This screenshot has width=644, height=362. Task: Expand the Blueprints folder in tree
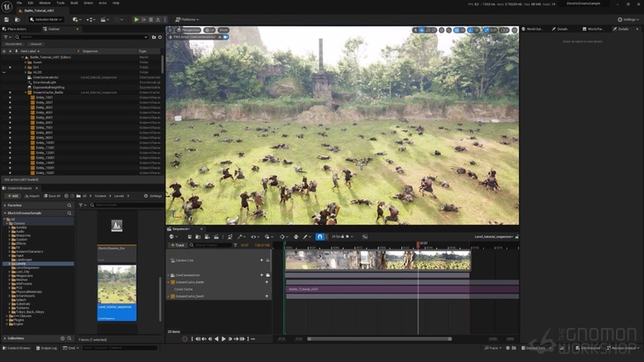click(x=10, y=235)
